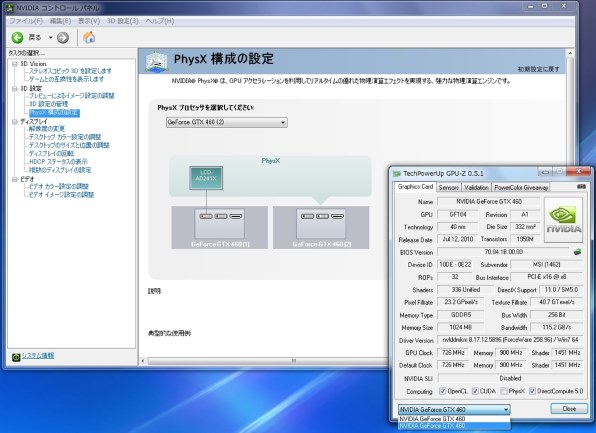
Task: Click the horizontal scrollbar in NVIDIA panel
Action: pos(268,361)
